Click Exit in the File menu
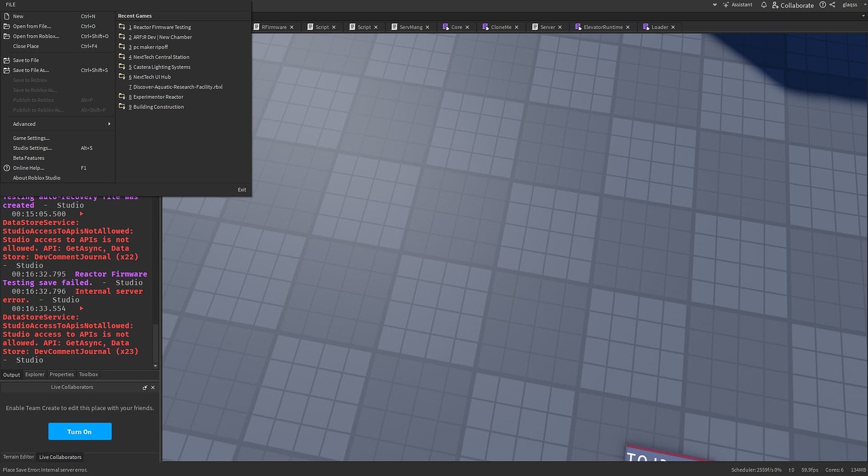The image size is (868, 476). pyautogui.click(x=242, y=190)
